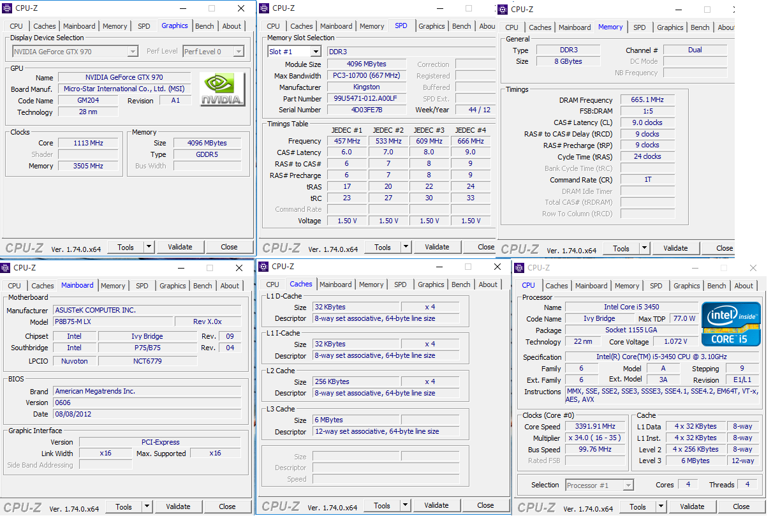
Task: Click Validate button in Caches window
Action: point(436,505)
